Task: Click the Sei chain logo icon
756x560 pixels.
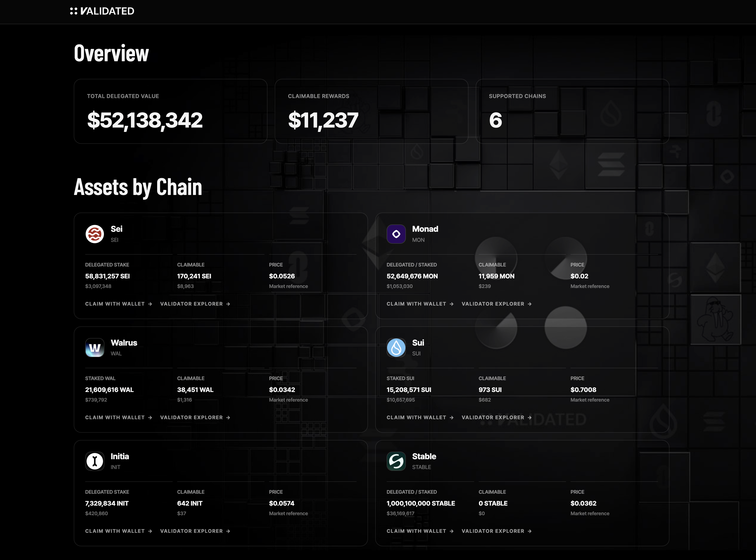Action: pos(95,234)
